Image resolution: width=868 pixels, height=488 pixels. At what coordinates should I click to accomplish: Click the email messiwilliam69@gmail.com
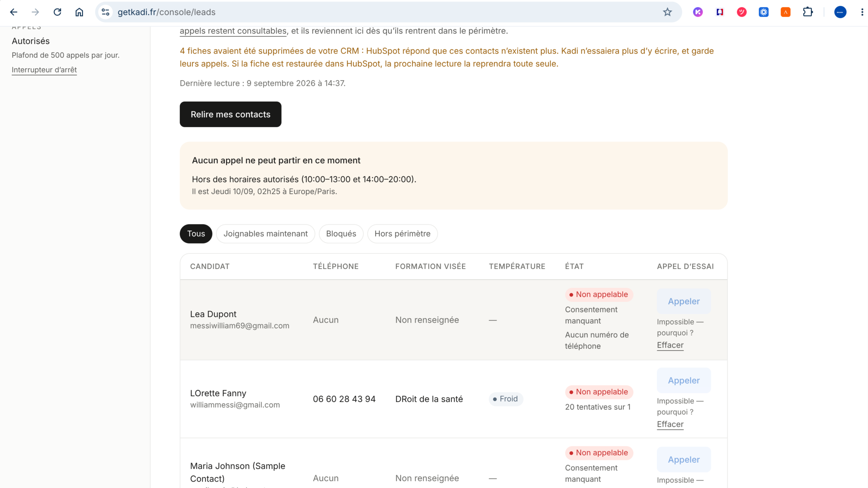coord(240,325)
